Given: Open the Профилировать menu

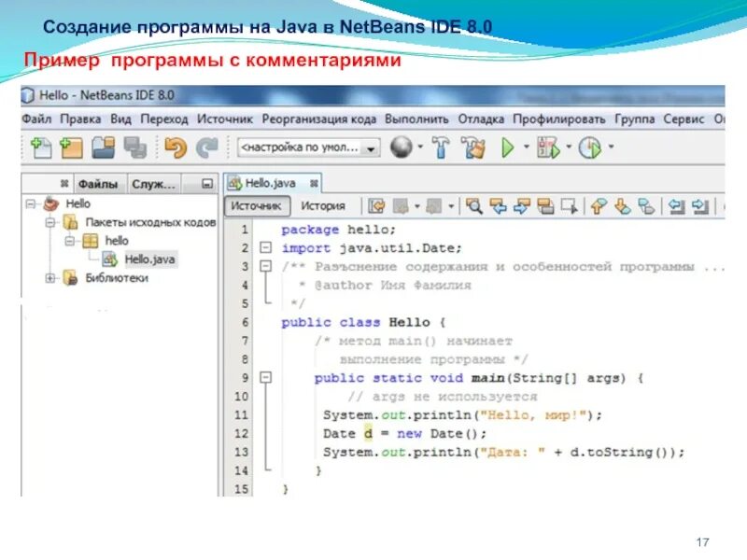Looking at the screenshot, I should tap(558, 119).
